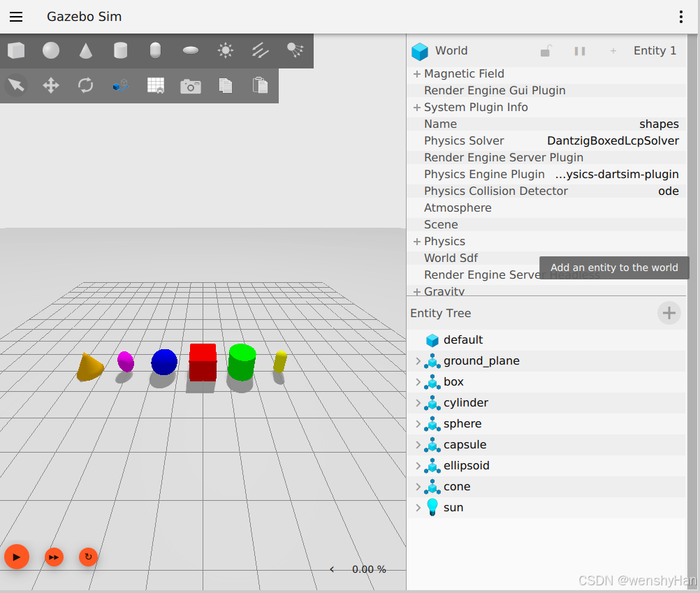Insert a sphere shape
The height and width of the screenshot is (593, 700).
pyautogui.click(x=51, y=50)
